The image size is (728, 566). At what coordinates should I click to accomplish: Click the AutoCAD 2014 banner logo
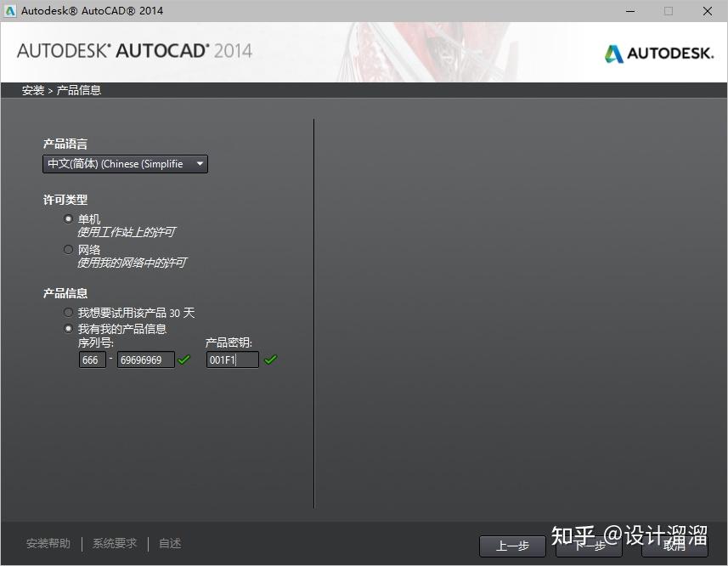click(133, 52)
